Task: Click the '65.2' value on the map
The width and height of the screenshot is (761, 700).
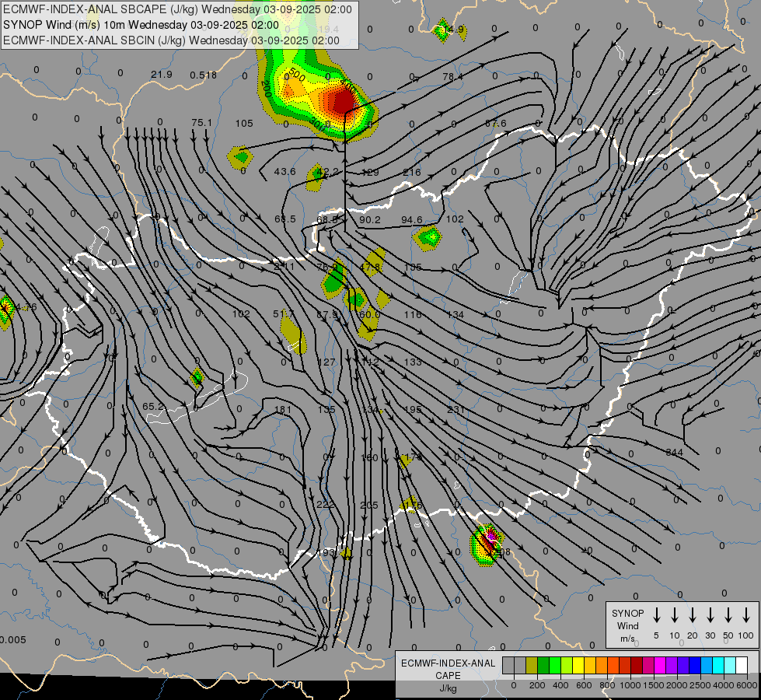Action: (x=154, y=406)
